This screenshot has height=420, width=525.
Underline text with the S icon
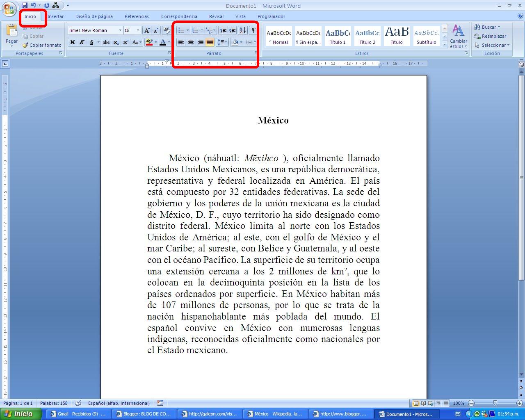point(91,42)
